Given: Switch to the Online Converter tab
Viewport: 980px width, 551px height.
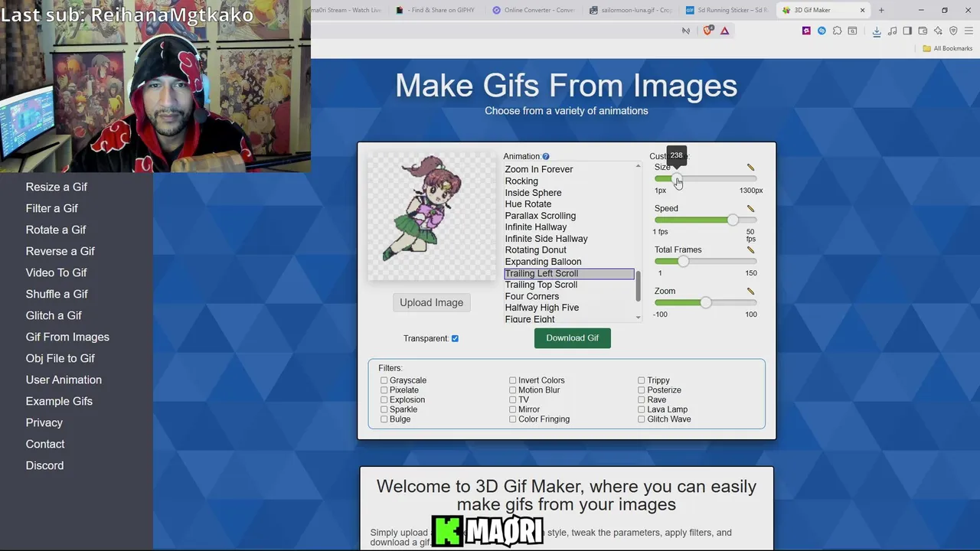Looking at the screenshot, I should [x=534, y=10].
